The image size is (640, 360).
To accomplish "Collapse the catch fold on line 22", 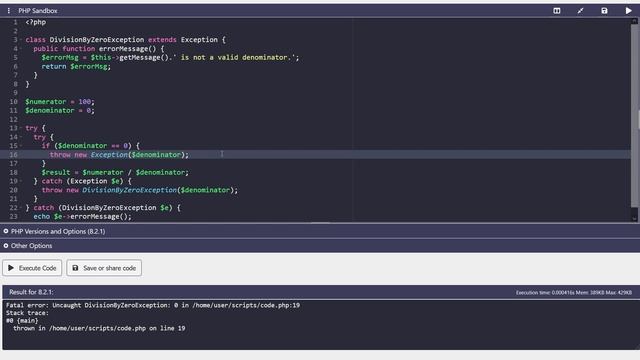I will pos(21,208).
